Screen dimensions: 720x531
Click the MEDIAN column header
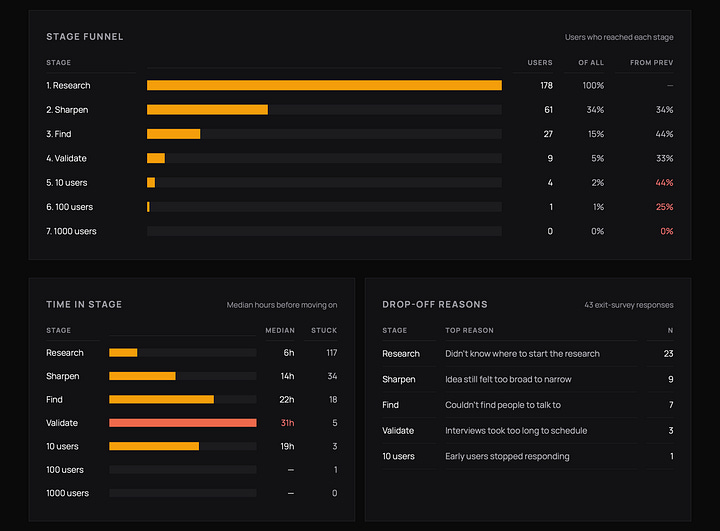coord(280,330)
